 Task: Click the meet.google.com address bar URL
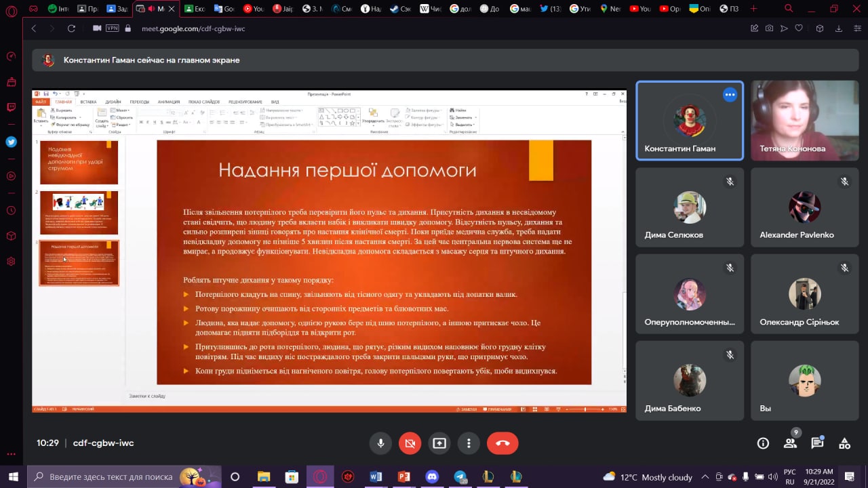(193, 28)
